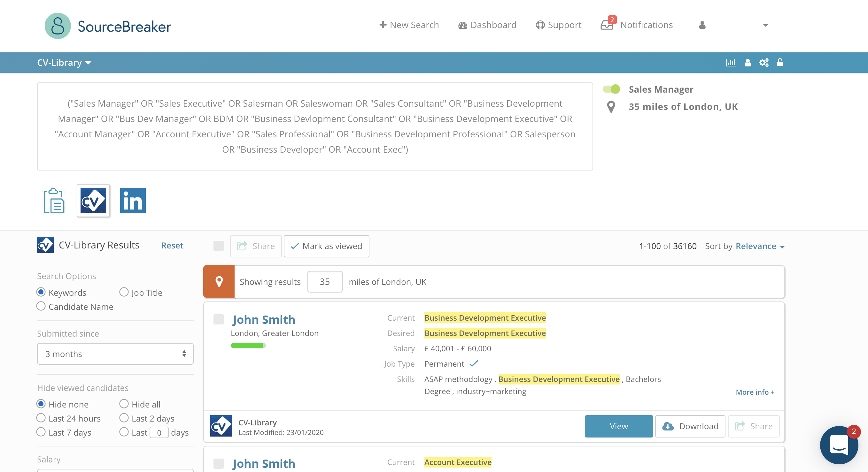Open the Support menu item
868x472 pixels.
(559, 25)
